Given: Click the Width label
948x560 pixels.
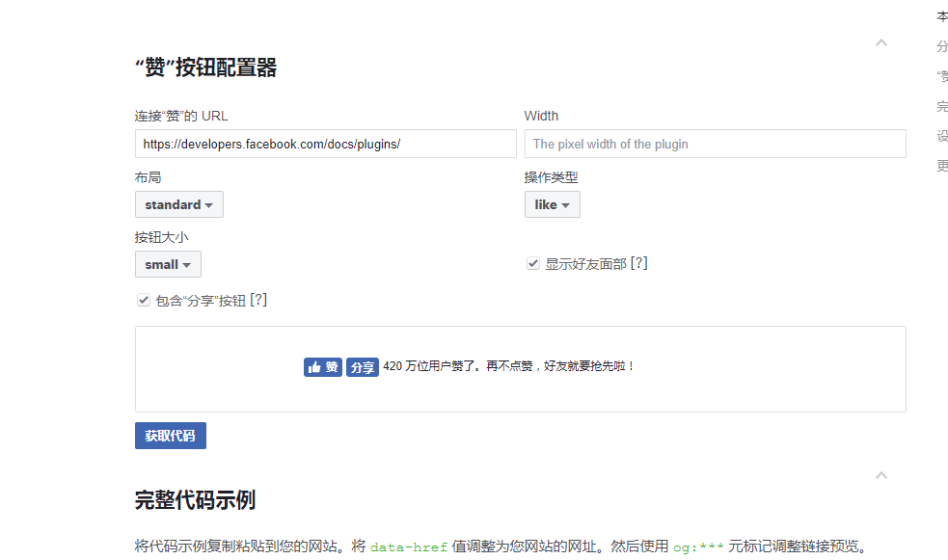Looking at the screenshot, I should pyautogui.click(x=541, y=116).
